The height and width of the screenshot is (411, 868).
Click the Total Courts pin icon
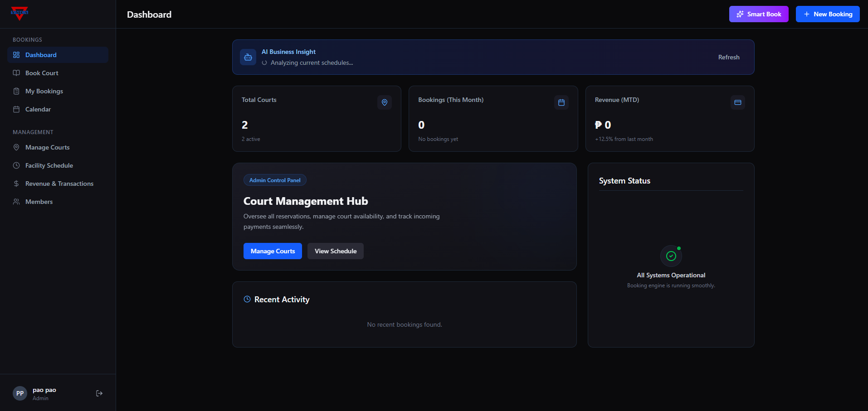(x=385, y=102)
